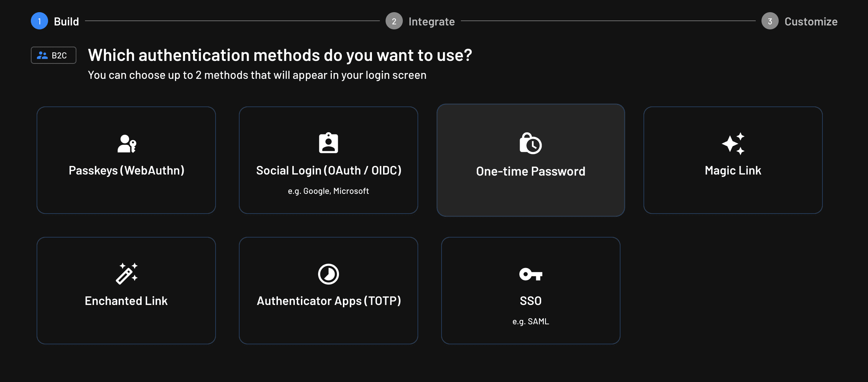
Task: Open the Customize step label
Action: tap(811, 22)
